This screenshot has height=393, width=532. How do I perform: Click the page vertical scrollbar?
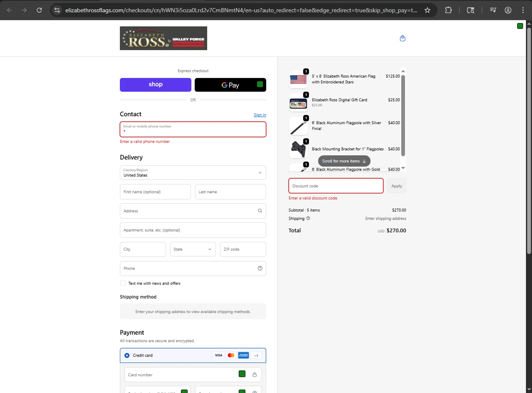click(x=529, y=141)
